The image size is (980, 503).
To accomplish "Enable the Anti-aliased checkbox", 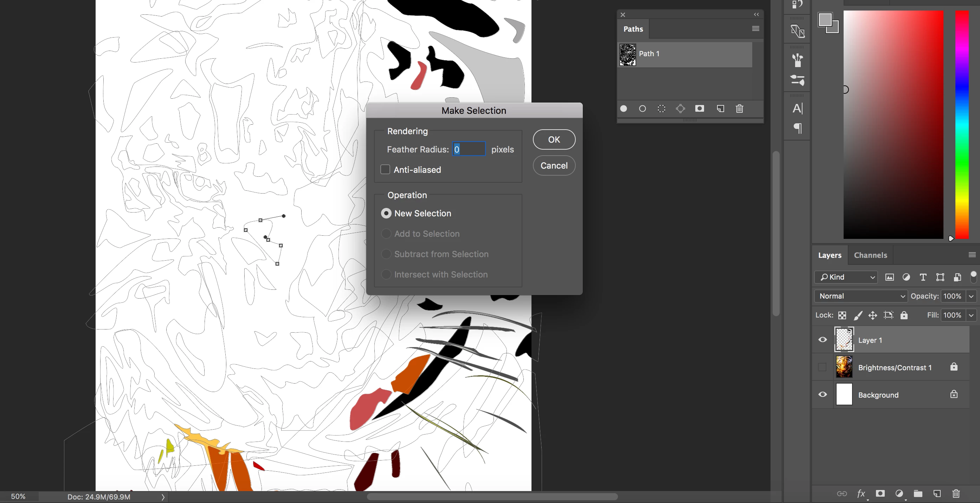I will coord(385,170).
